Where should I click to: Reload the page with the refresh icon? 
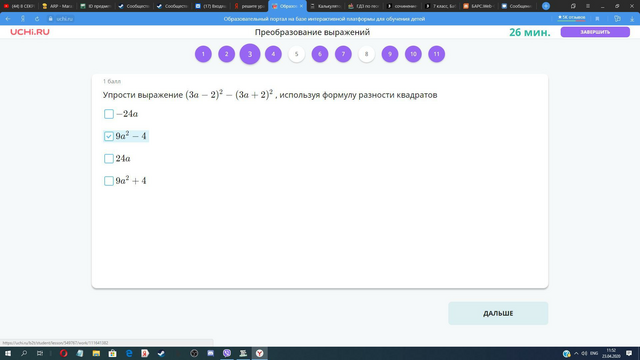(37, 19)
